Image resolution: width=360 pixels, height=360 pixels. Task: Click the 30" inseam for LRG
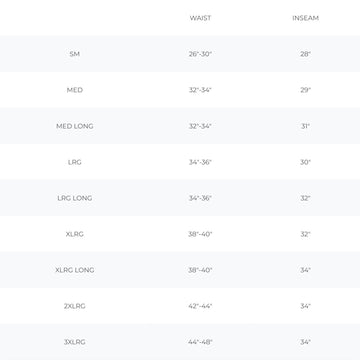tap(305, 162)
